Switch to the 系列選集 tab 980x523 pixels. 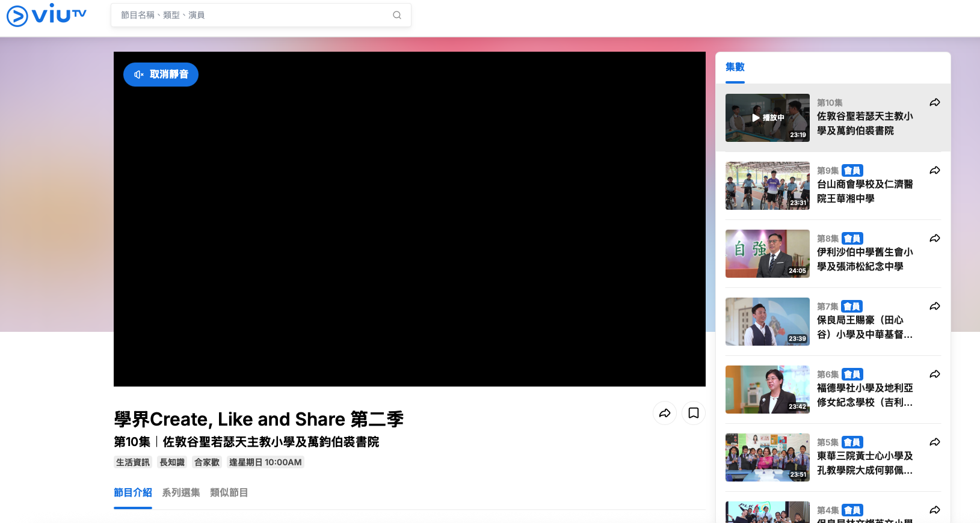(x=181, y=493)
